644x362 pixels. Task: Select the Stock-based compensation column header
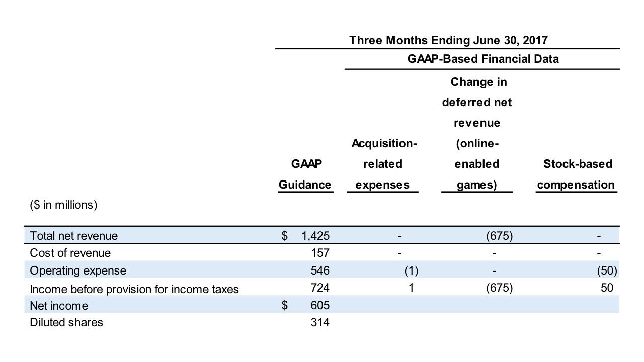point(577,174)
